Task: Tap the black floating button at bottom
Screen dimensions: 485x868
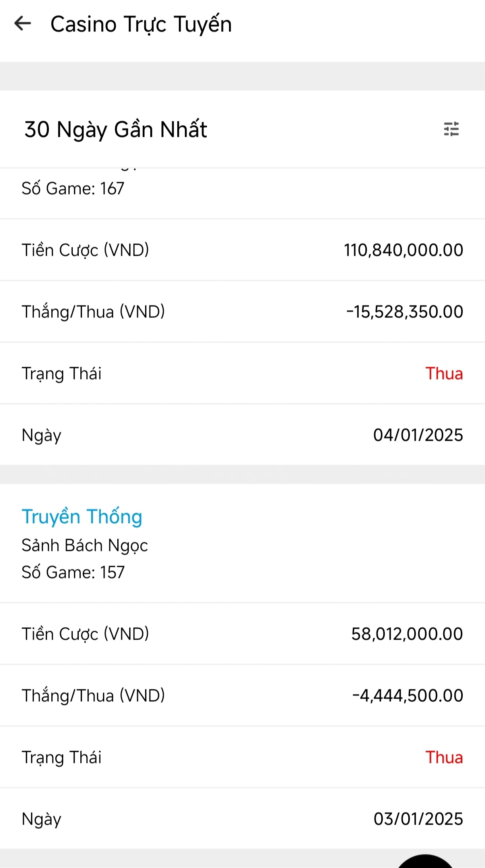Action: pos(425,862)
